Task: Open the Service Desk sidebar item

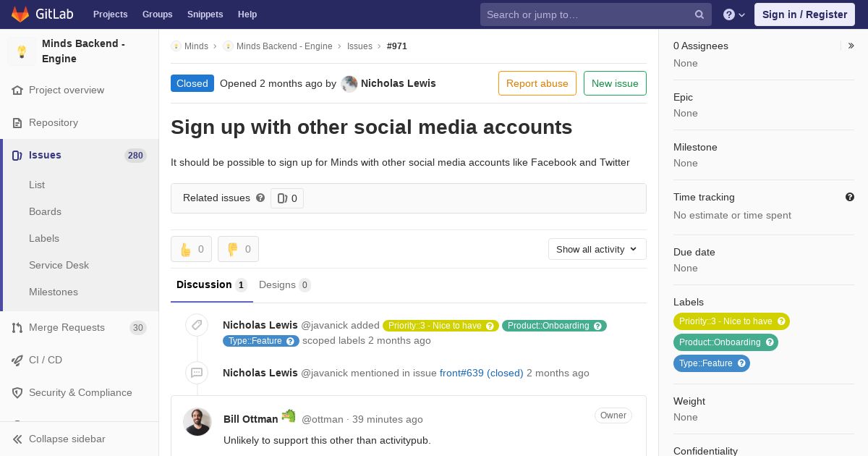Action: (59, 265)
